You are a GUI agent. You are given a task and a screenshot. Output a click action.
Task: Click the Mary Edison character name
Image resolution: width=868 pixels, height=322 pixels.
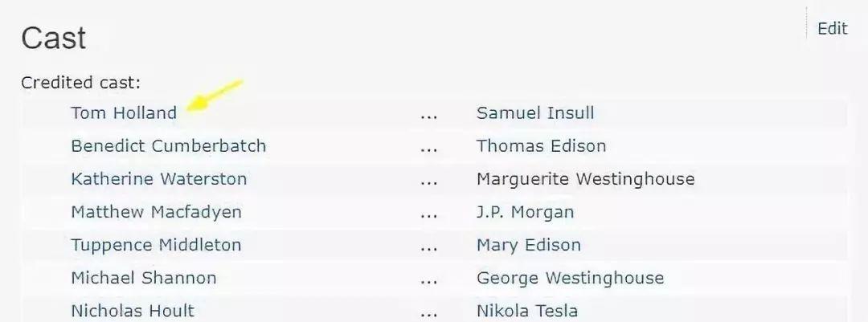[x=529, y=245]
